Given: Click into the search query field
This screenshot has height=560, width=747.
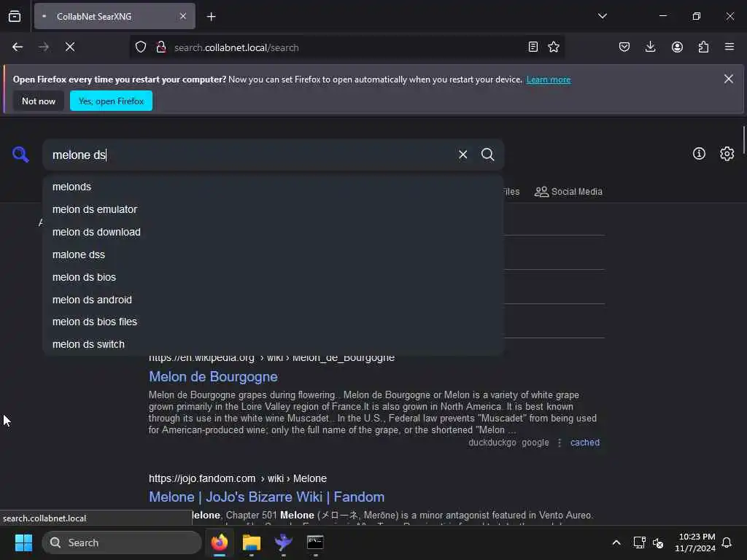Looking at the screenshot, I should (x=248, y=155).
